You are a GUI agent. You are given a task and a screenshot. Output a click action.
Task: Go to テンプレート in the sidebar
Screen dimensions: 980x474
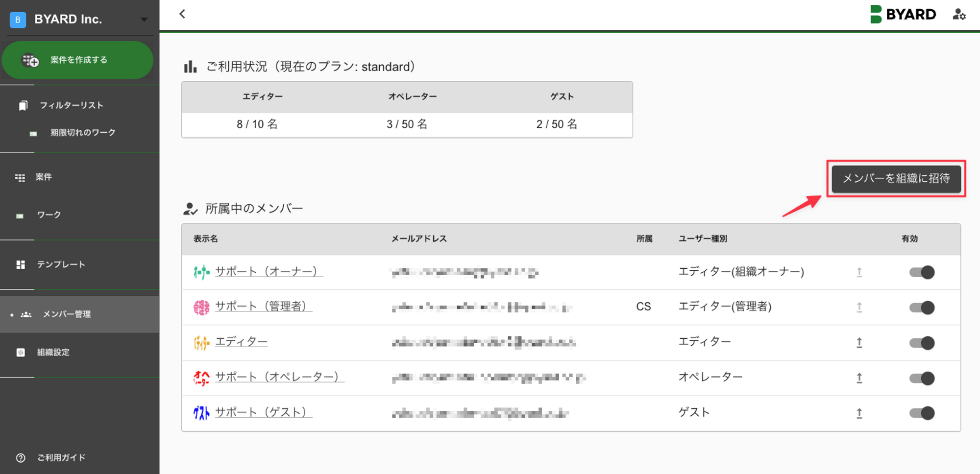click(61, 264)
